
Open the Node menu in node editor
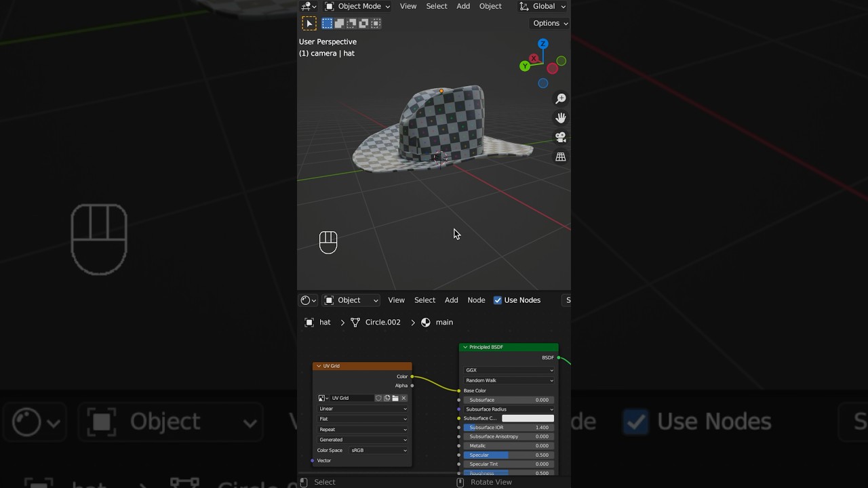pos(476,300)
